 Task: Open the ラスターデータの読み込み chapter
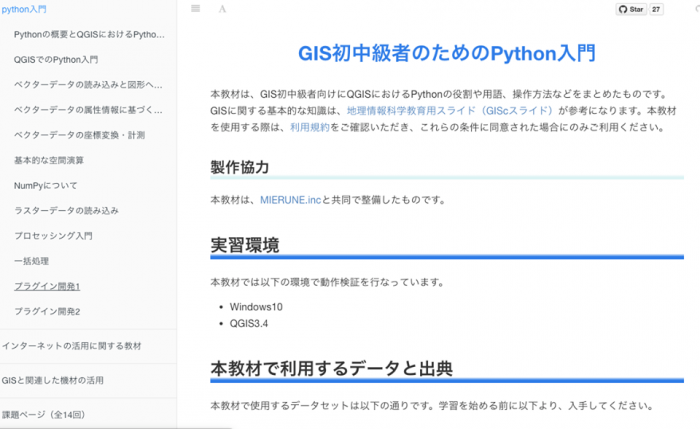[x=67, y=210]
